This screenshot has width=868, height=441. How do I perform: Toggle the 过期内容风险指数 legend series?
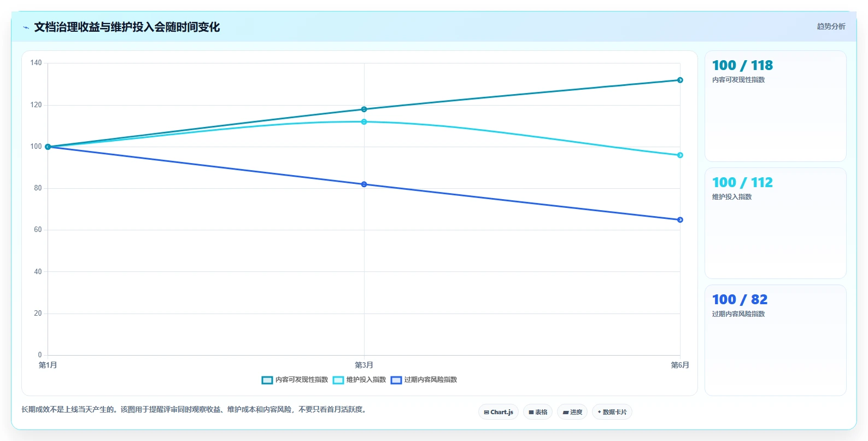(x=424, y=380)
